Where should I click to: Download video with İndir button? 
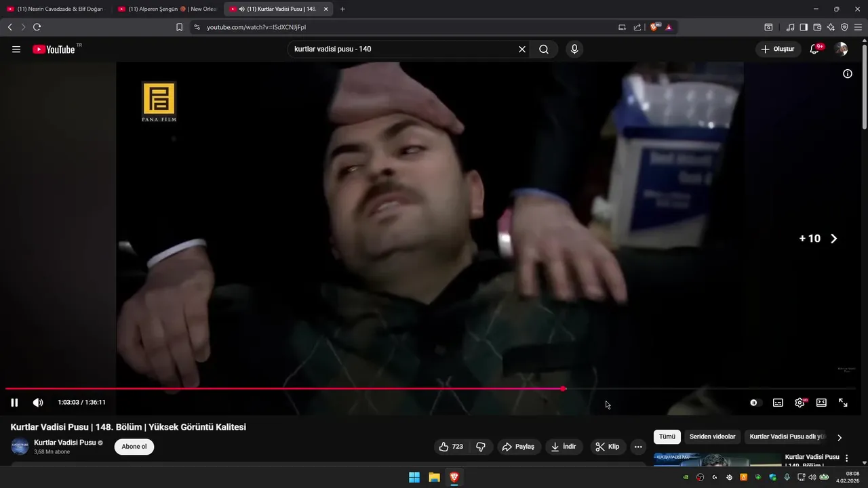(564, 447)
